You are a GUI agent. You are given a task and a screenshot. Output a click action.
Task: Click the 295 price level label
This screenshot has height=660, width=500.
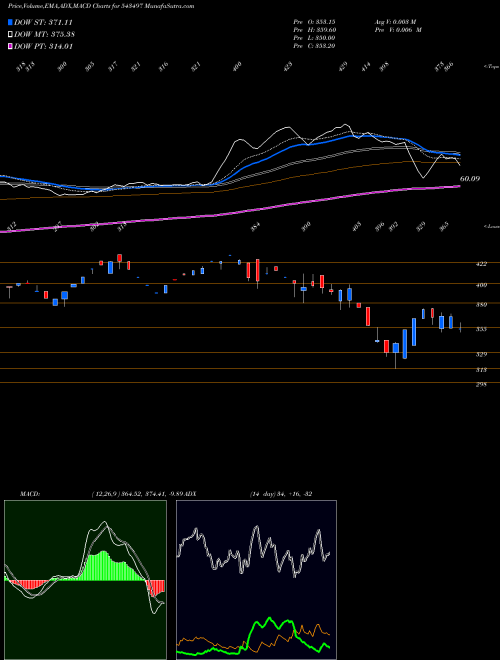tap(481, 384)
